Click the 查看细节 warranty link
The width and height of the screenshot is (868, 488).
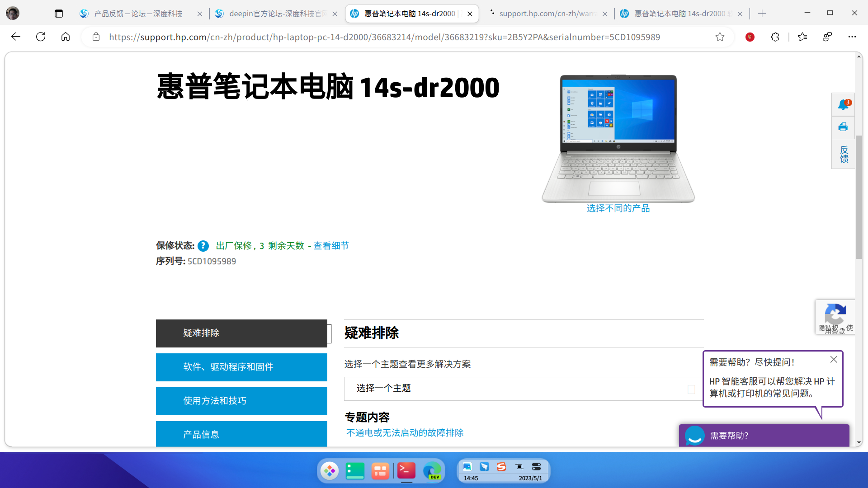(331, 246)
